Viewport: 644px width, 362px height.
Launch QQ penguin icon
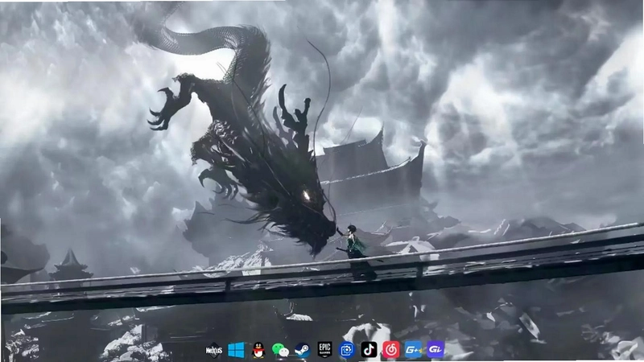tap(258, 350)
